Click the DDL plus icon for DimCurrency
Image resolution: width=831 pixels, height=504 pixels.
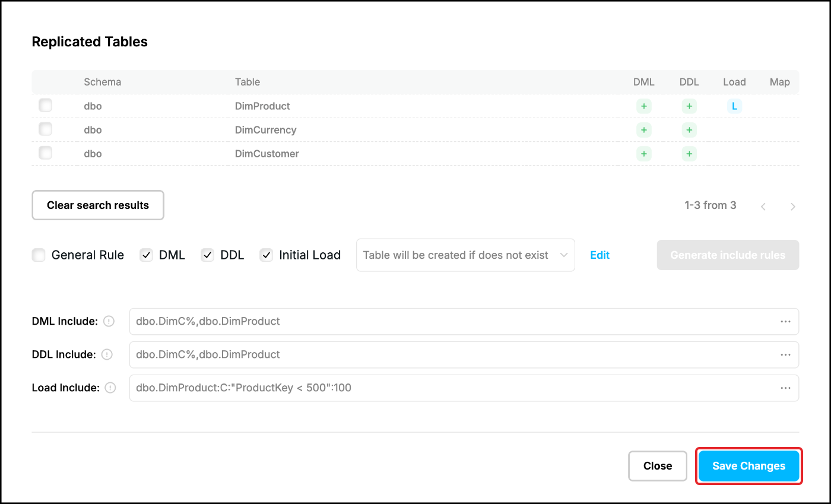pos(689,130)
